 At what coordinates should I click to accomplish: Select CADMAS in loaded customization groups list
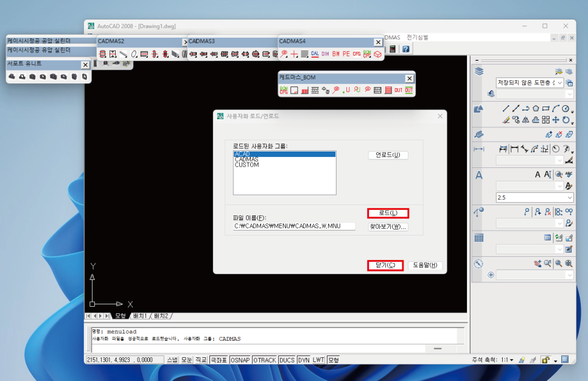[284, 159]
